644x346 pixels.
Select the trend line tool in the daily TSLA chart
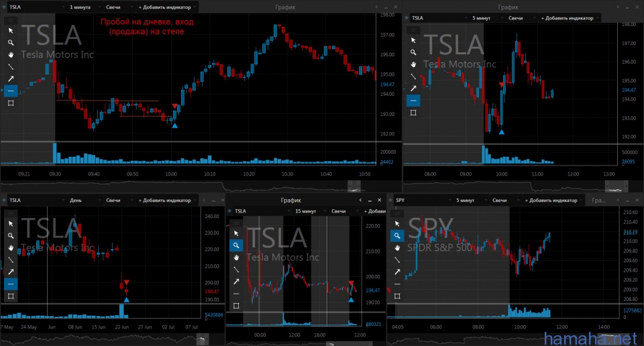[x=11, y=259]
